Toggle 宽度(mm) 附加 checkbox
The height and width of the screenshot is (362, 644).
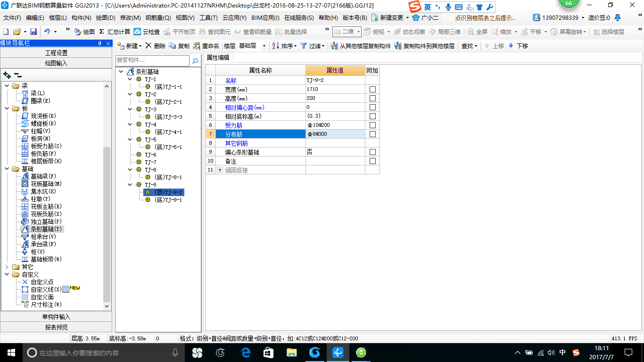[x=372, y=90]
